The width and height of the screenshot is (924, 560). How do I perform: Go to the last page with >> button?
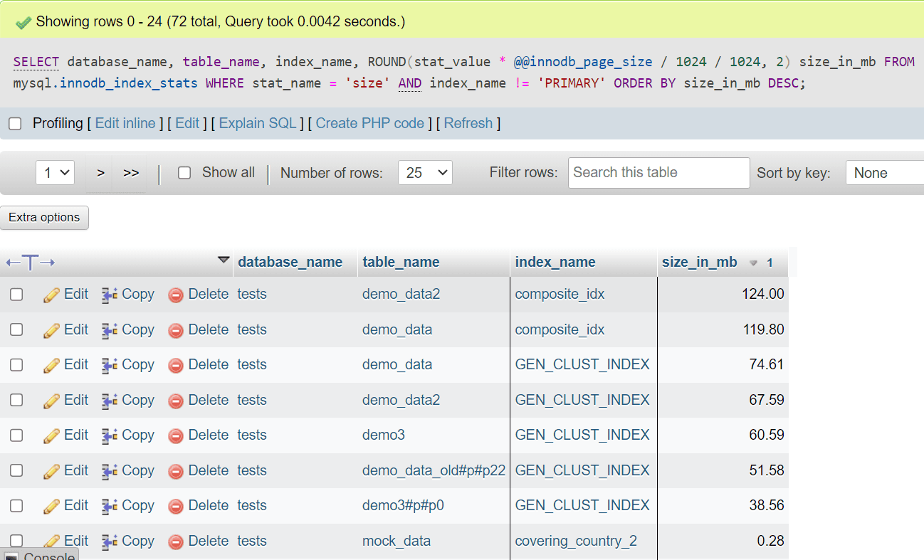pos(131,173)
